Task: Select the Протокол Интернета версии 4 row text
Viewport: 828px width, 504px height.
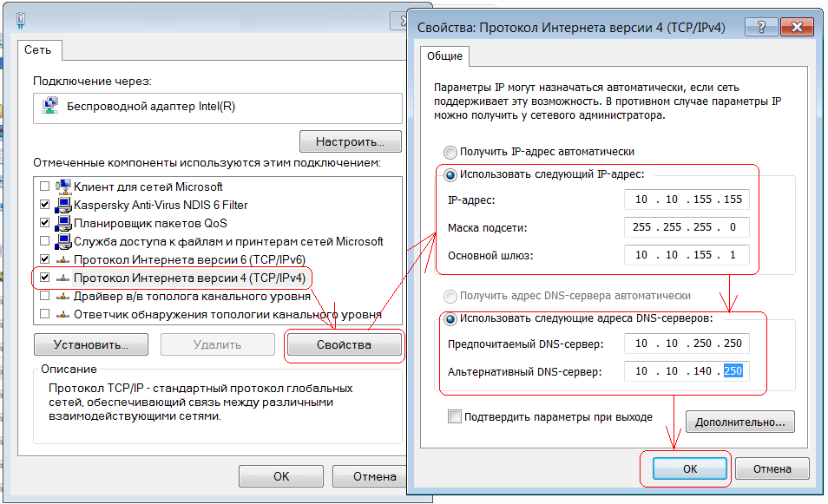Action: click(x=189, y=278)
